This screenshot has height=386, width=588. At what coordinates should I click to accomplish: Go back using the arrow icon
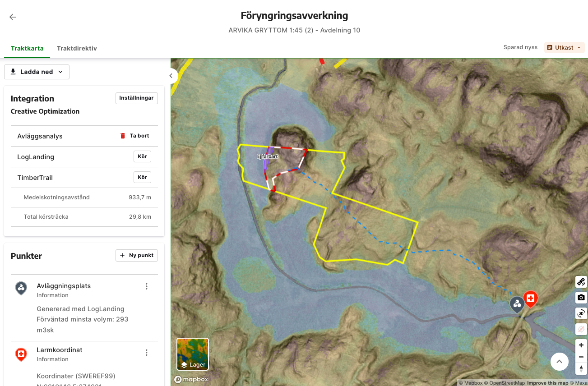[13, 17]
